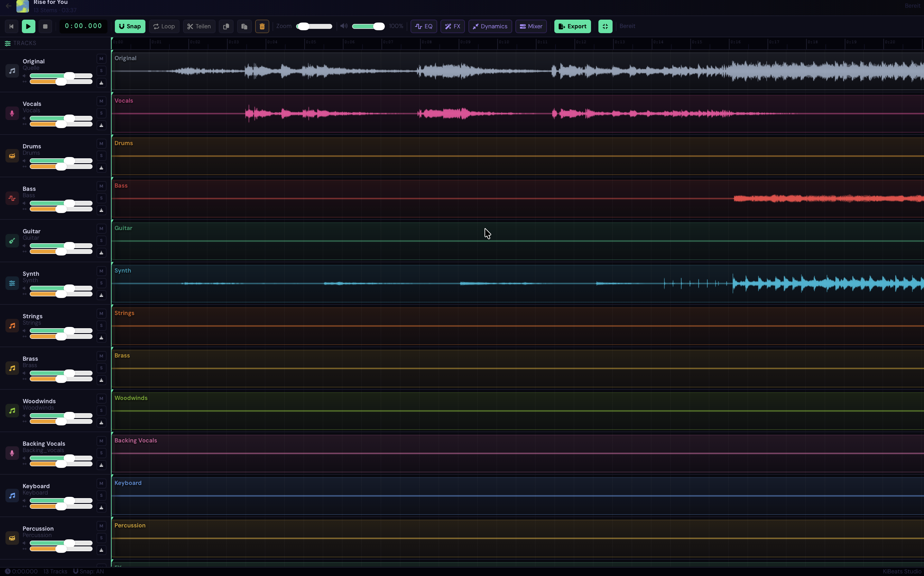This screenshot has width=924, height=576.
Task: Click the Export button
Action: pyautogui.click(x=572, y=26)
